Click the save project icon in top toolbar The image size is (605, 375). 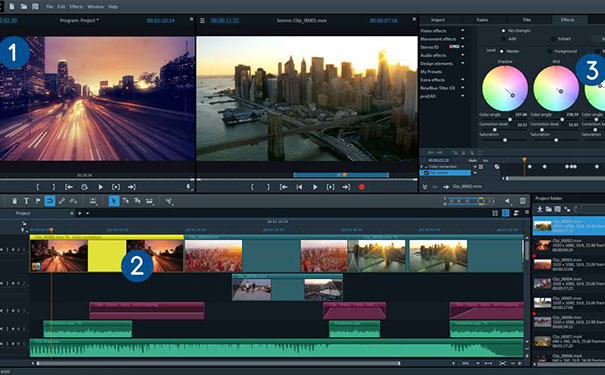(35, 7)
